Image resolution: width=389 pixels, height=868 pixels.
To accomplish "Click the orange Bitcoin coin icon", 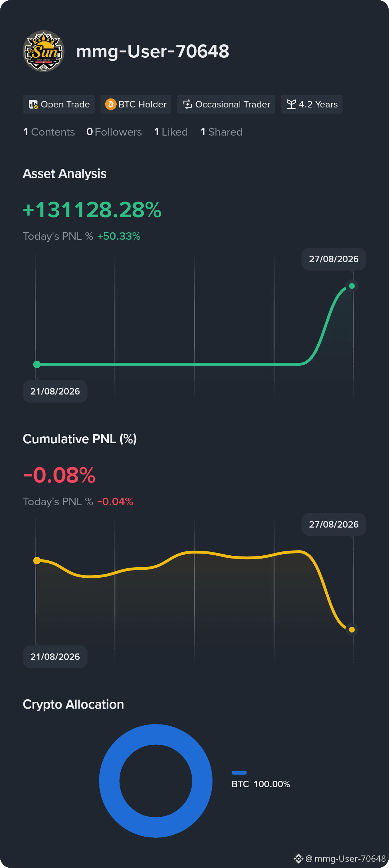I will point(111,104).
